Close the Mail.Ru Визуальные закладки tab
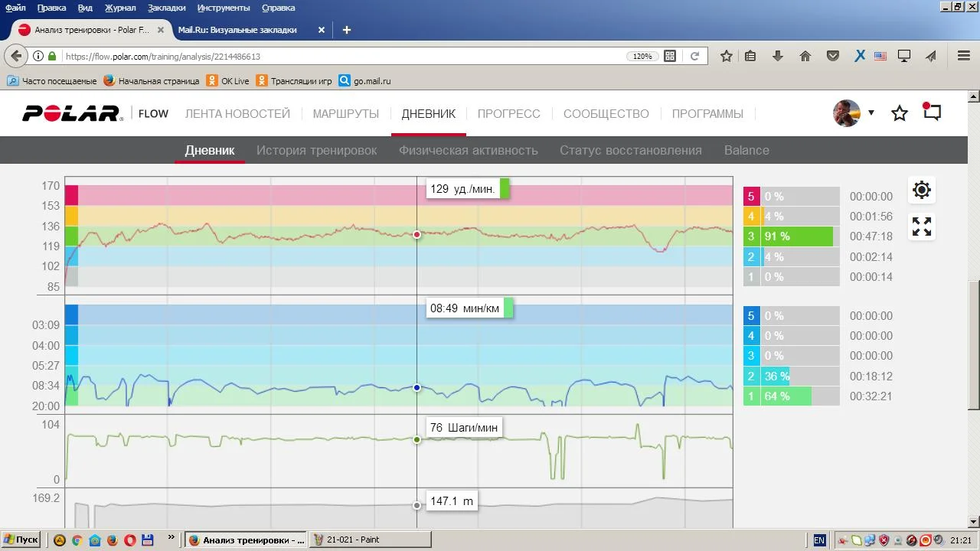 tap(322, 30)
